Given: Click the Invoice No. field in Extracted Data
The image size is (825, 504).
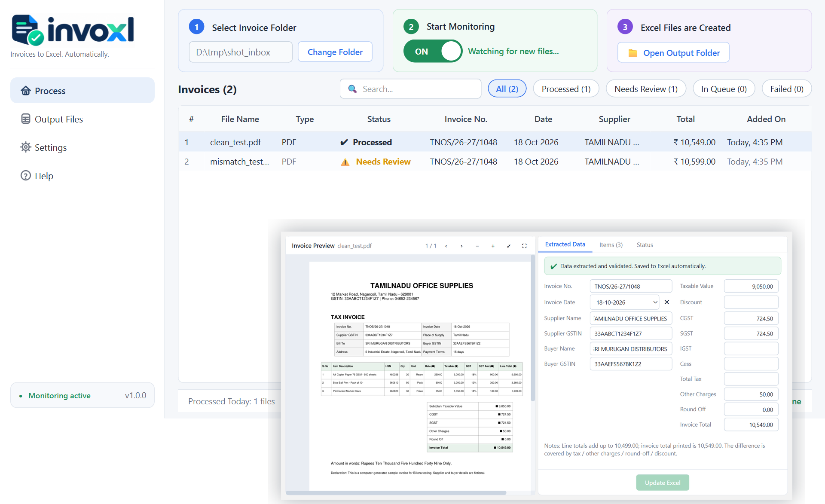Looking at the screenshot, I should point(631,286).
